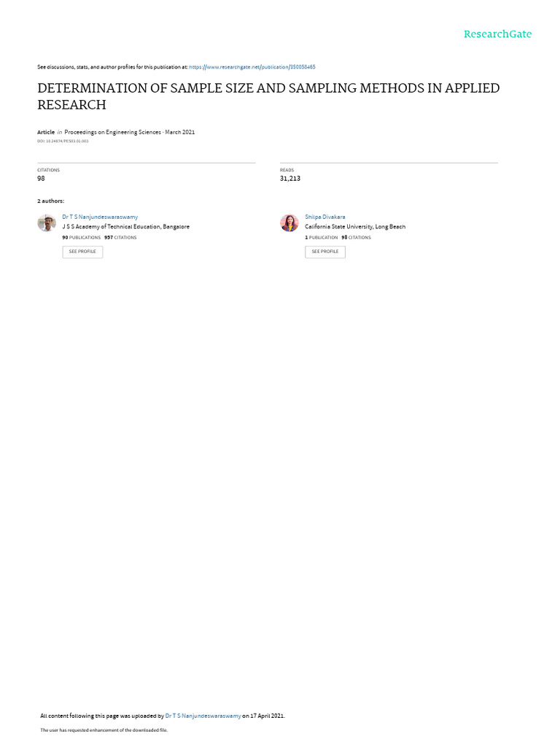Screen dimensions: 560x747
Task: Click the ResearchGate logo
Action: (x=497, y=34)
